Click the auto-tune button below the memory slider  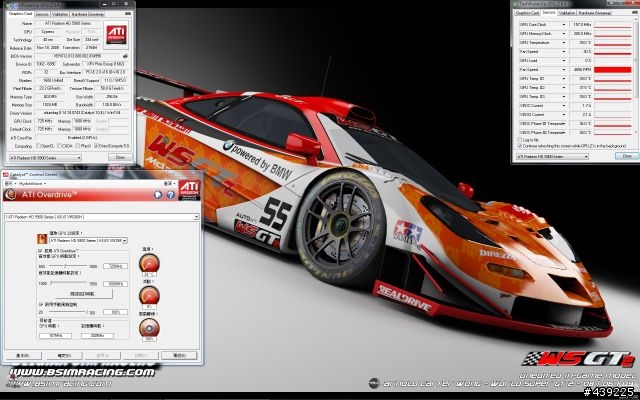click(x=82, y=293)
